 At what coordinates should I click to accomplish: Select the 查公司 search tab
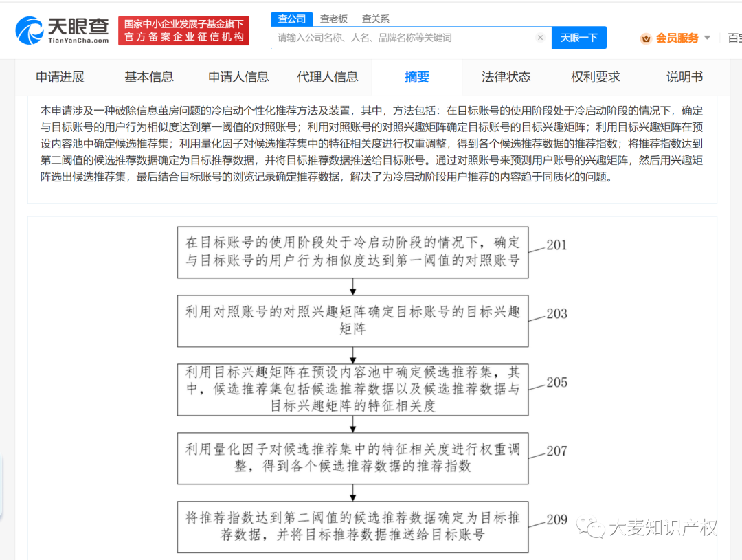(292, 19)
